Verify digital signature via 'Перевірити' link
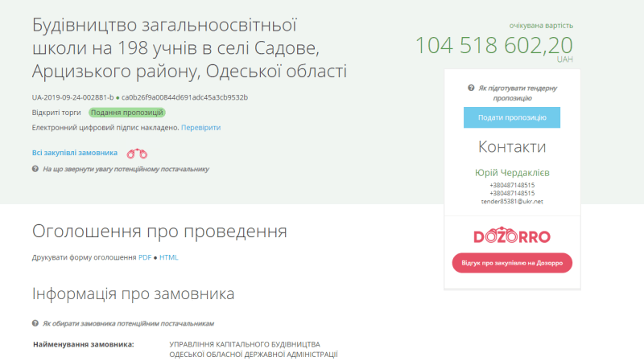 pos(200,128)
